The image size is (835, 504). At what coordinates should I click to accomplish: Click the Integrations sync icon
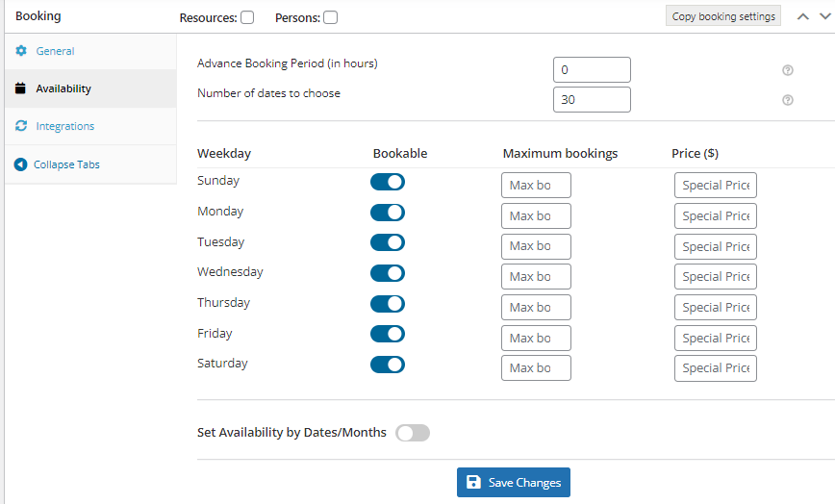pyautogui.click(x=21, y=126)
